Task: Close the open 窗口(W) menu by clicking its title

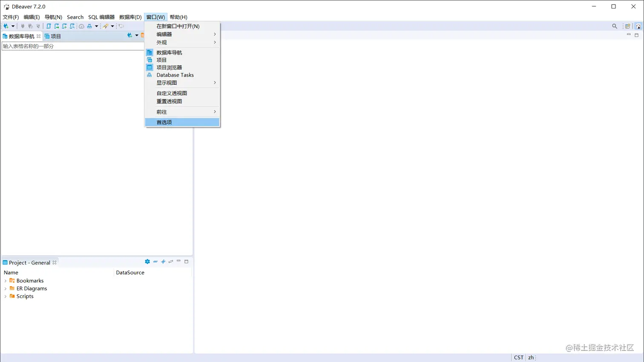Action: tap(155, 17)
